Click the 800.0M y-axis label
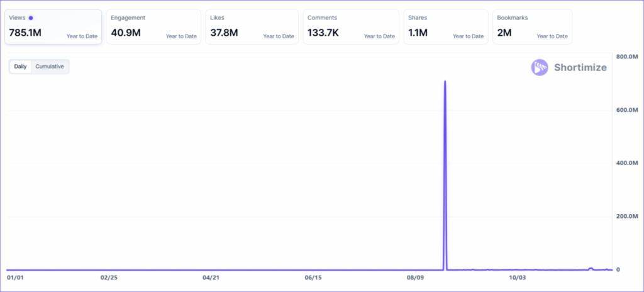This screenshot has height=292, width=644. click(x=627, y=57)
